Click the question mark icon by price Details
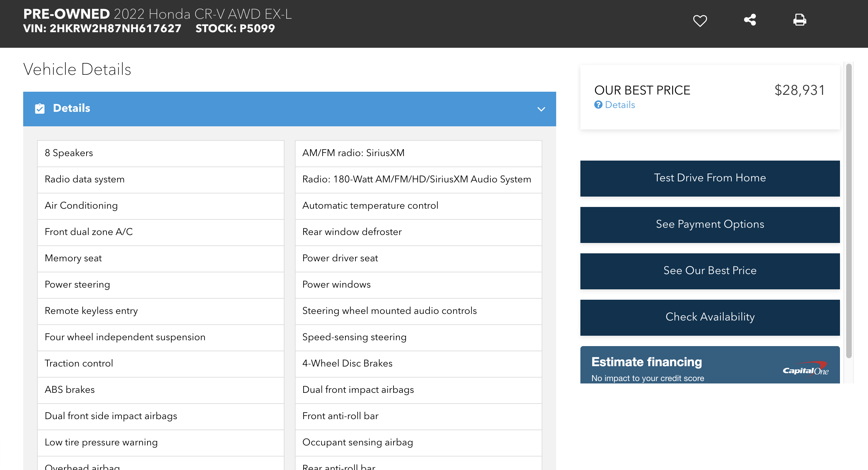 point(598,105)
